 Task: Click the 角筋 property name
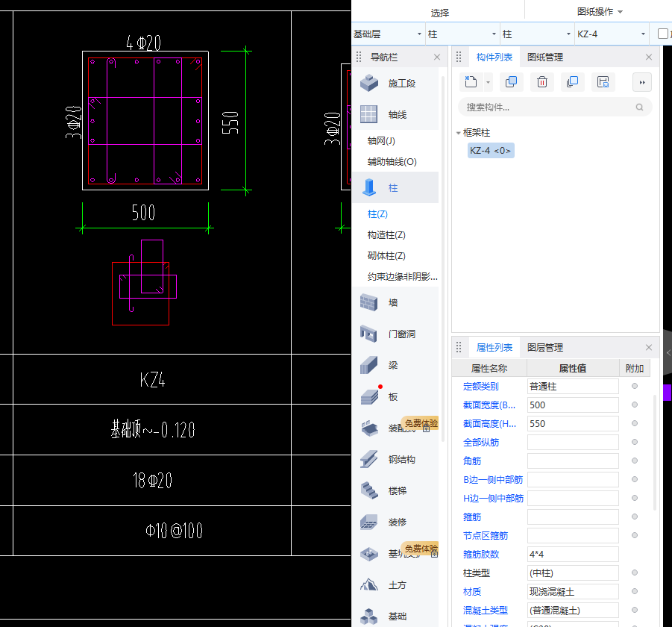pos(472,461)
